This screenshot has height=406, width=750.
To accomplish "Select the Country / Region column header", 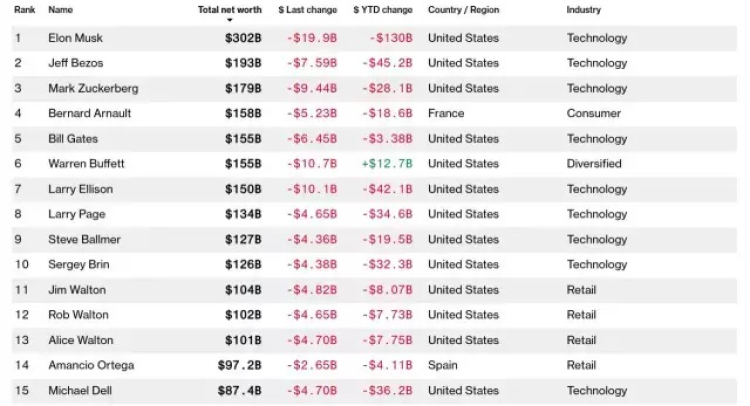I will tap(462, 10).
